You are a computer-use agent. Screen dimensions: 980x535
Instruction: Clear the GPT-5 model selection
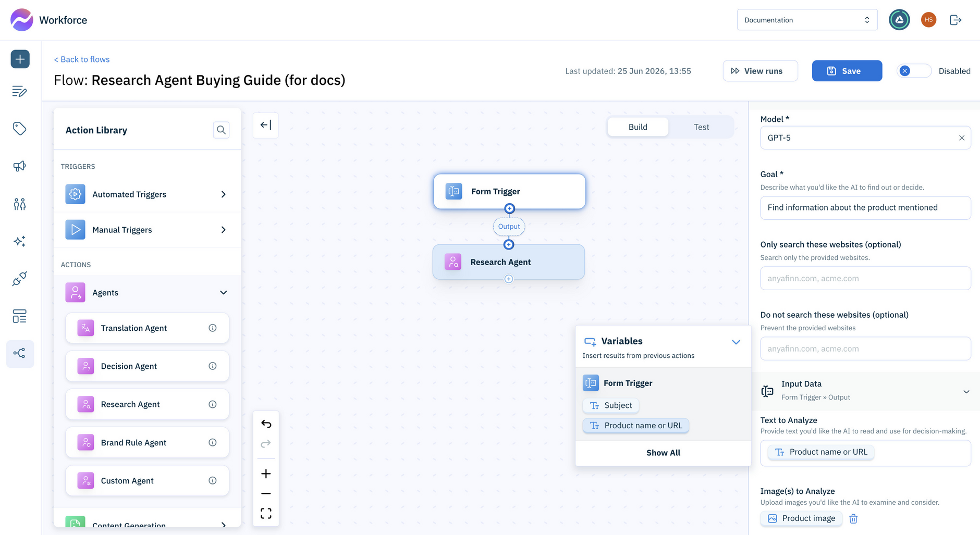[x=962, y=138]
